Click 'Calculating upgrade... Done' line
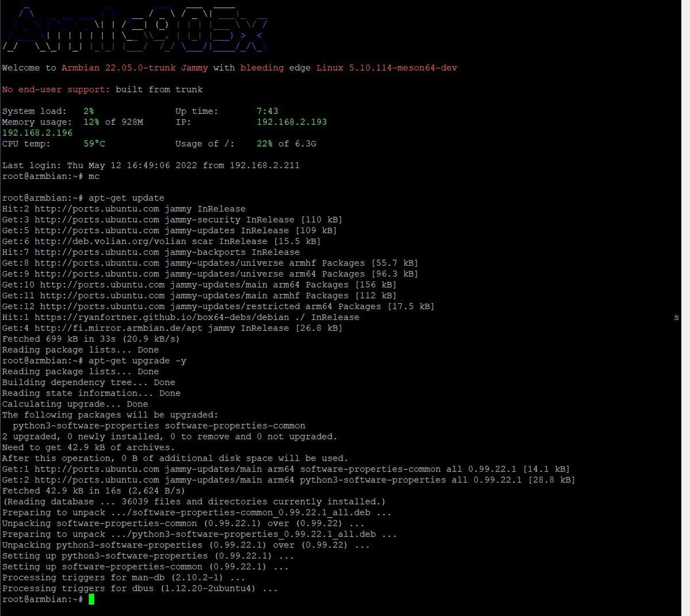The image size is (690, 616). click(x=75, y=404)
